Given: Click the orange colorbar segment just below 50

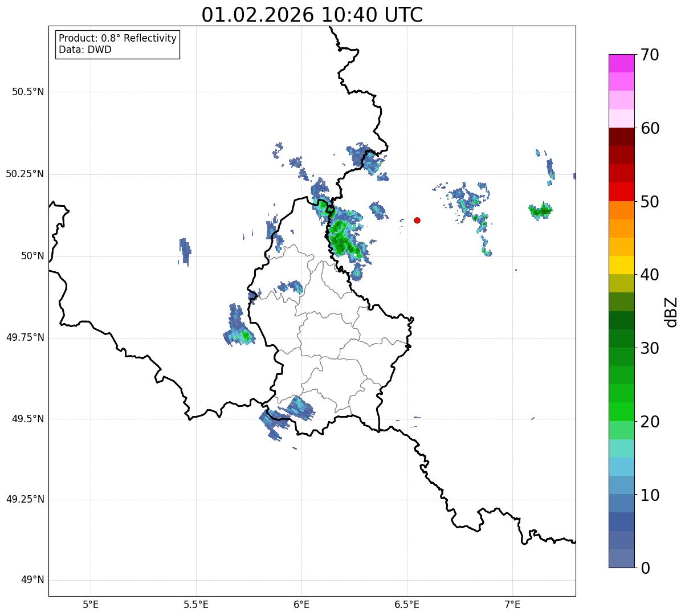Looking at the screenshot, I should tap(622, 210).
